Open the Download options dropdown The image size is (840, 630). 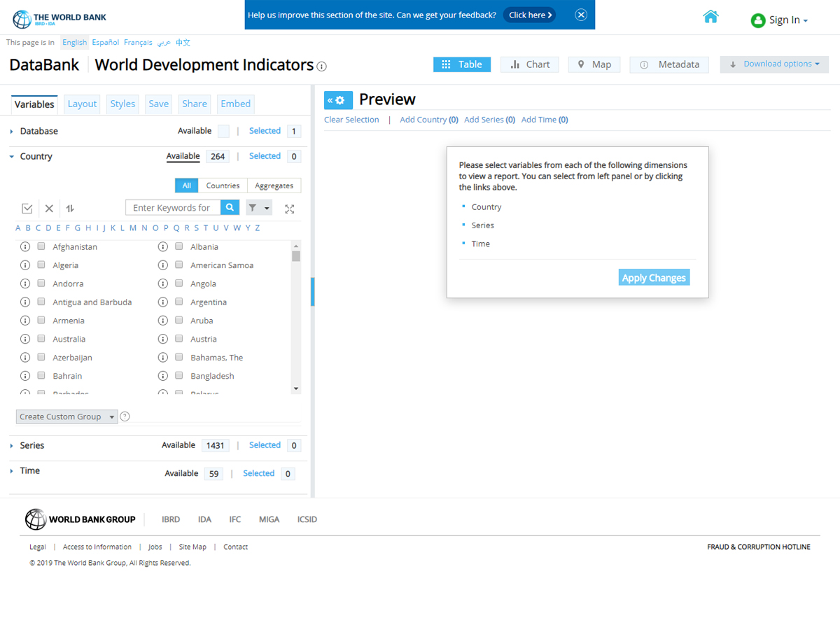774,64
